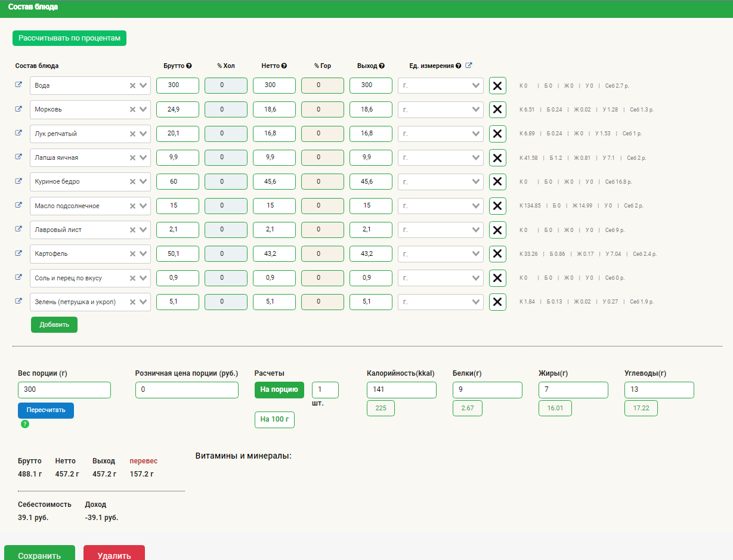Click the red Удалить button
This screenshot has height=560, width=733.
(x=114, y=555)
